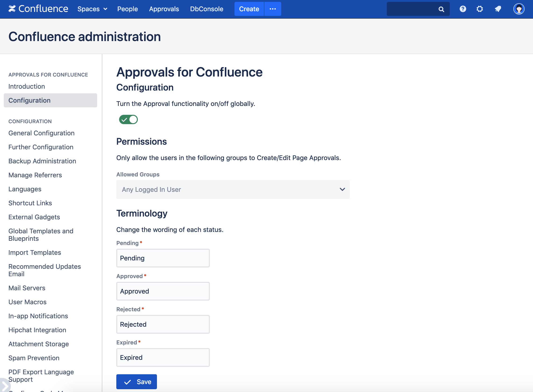
Task: Click the Pending terminology text field
Action: pos(163,258)
